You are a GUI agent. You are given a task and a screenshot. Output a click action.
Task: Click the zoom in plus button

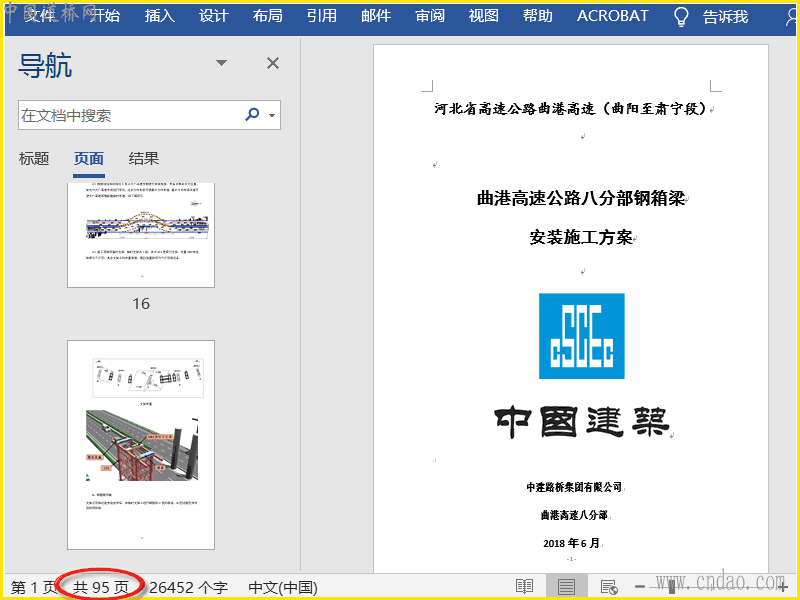point(783,587)
